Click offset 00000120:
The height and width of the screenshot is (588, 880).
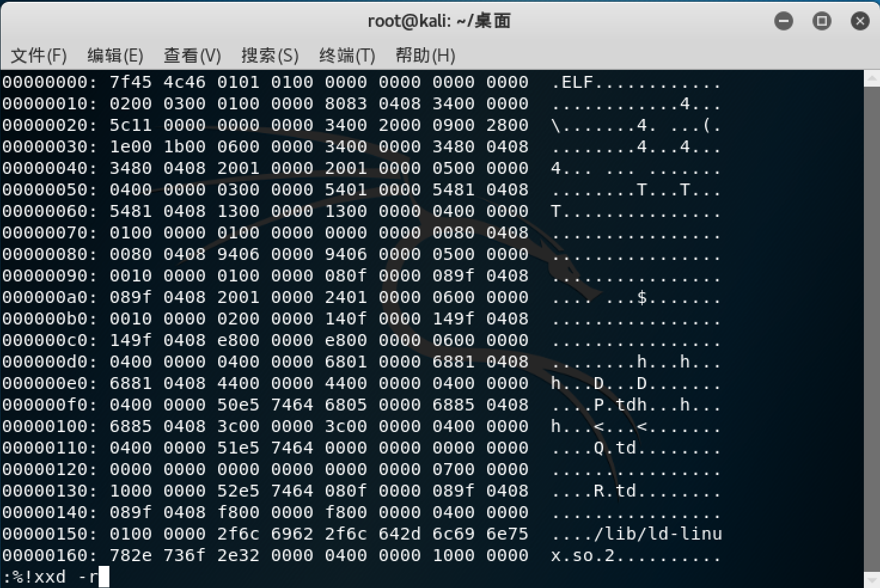(x=50, y=469)
